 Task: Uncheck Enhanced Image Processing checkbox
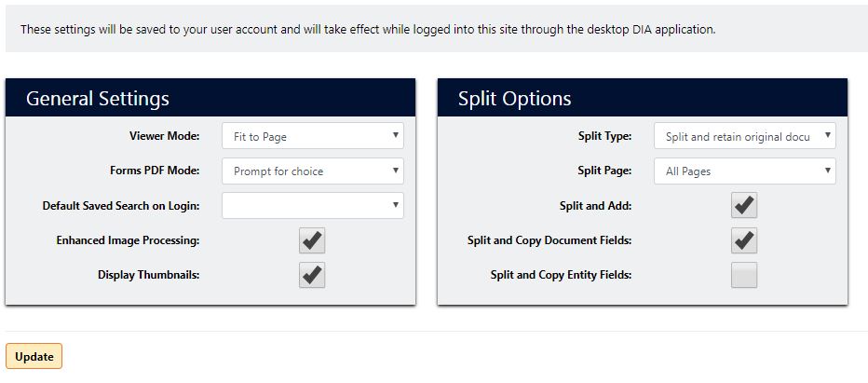point(312,240)
